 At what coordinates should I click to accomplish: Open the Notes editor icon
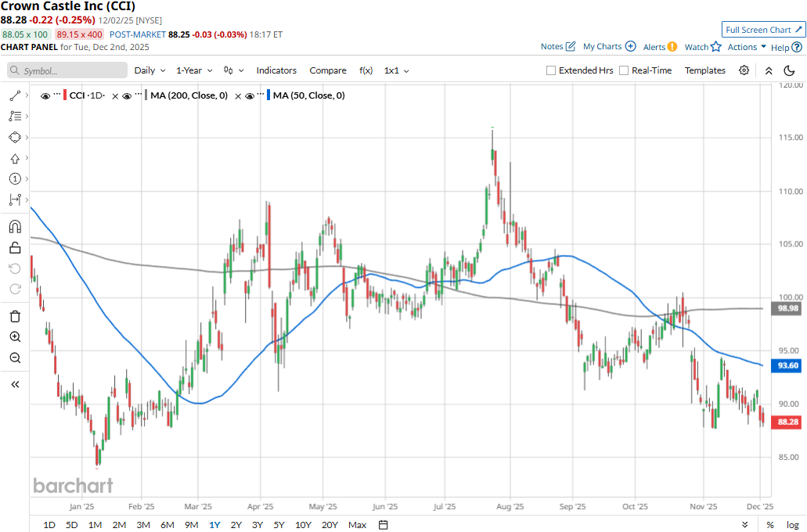pos(571,46)
